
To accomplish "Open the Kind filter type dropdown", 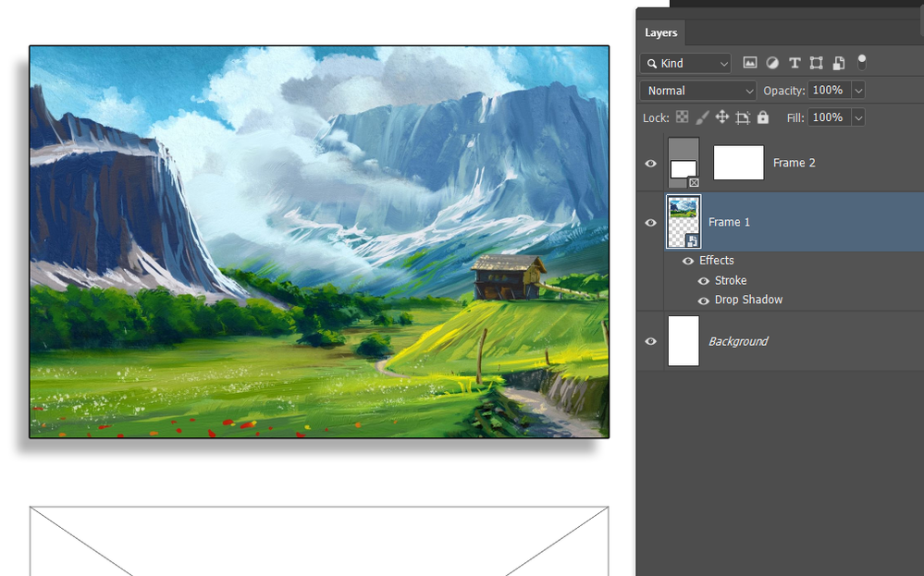I will 686,63.
